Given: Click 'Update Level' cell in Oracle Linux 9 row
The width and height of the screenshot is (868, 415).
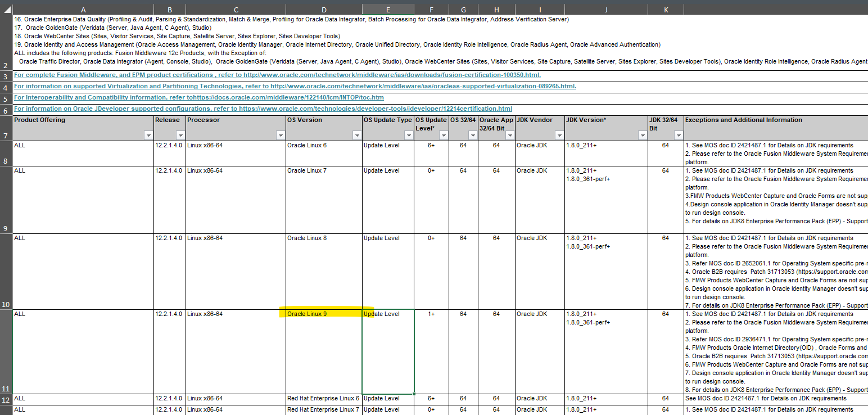Looking at the screenshot, I should (x=388, y=351).
